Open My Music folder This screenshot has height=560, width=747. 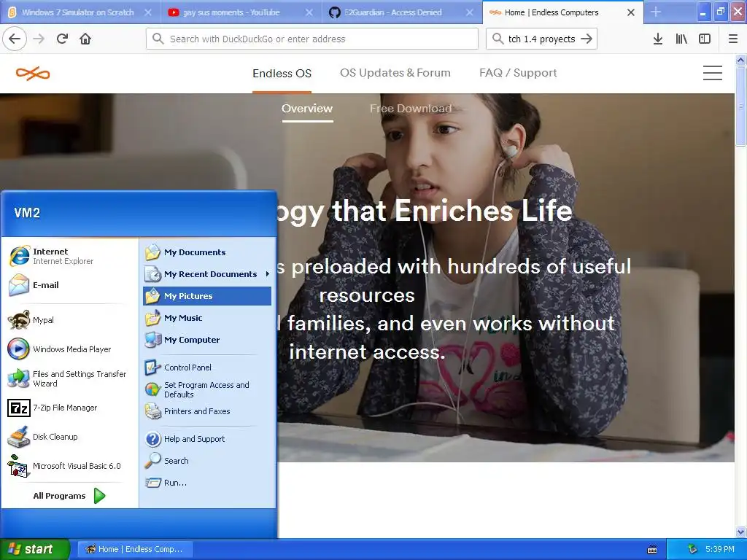[x=207, y=318]
